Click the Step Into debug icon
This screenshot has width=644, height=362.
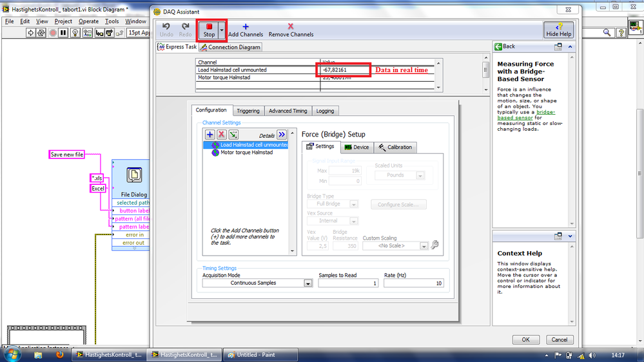click(x=99, y=32)
